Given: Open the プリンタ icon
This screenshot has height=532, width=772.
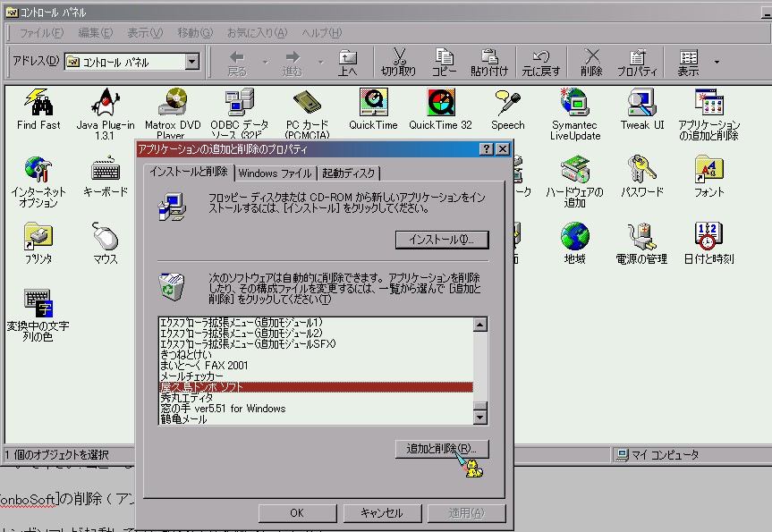Looking at the screenshot, I should tap(38, 243).
